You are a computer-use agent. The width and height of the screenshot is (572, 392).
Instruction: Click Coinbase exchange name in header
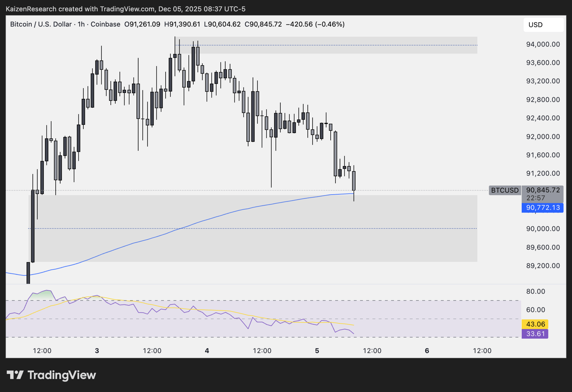105,24
